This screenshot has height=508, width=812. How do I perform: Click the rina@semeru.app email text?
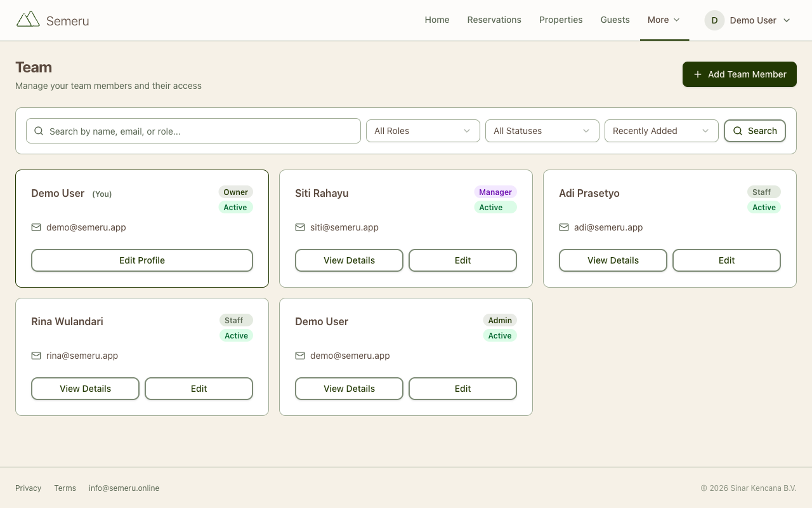pyautogui.click(x=82, y=356)
